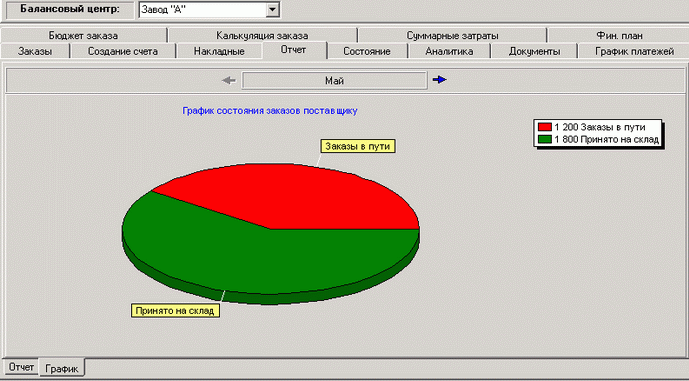Viewport: 689px width, 381px height.
Task: Click legend entry 1 800 Принято на склад
Action: tap(598, 139)
